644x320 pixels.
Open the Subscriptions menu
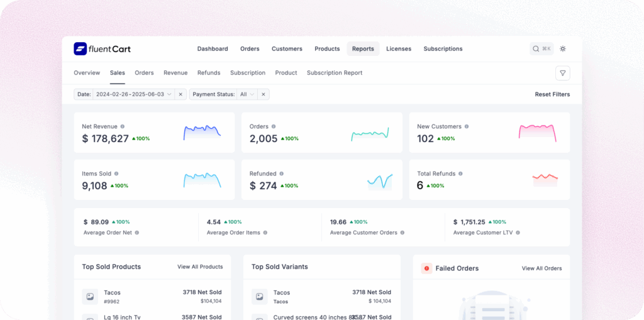pos(443,49)
